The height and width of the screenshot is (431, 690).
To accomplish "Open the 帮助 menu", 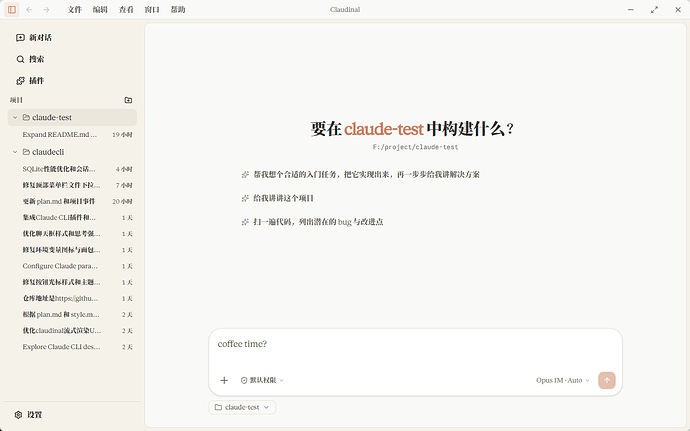I will [x=178, y=9].
